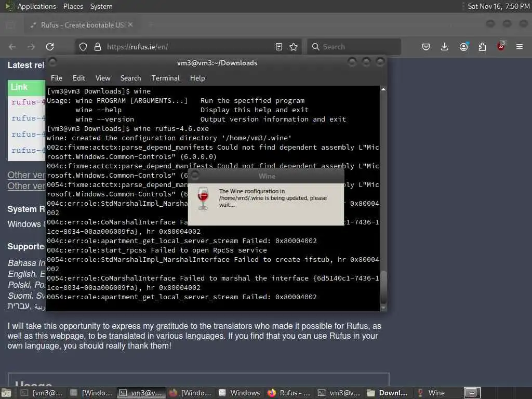The image size is (532, 399).
Task: Click 'start_rpcss Failed to open RpcSs service' line
Action: (x=157, y=250)
